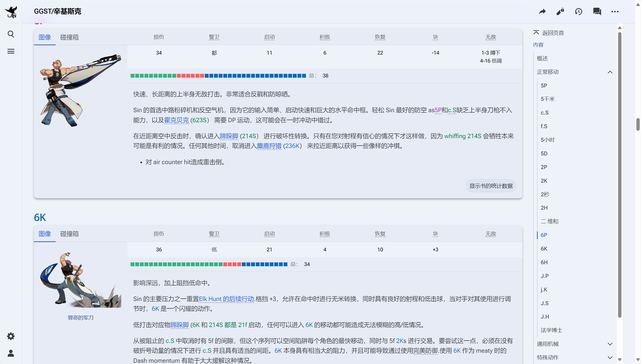Image resolution: width=641 pixels, height=364 pixels.
Task: Expand the 特殊动作 section
Action: tap(610, 358)
